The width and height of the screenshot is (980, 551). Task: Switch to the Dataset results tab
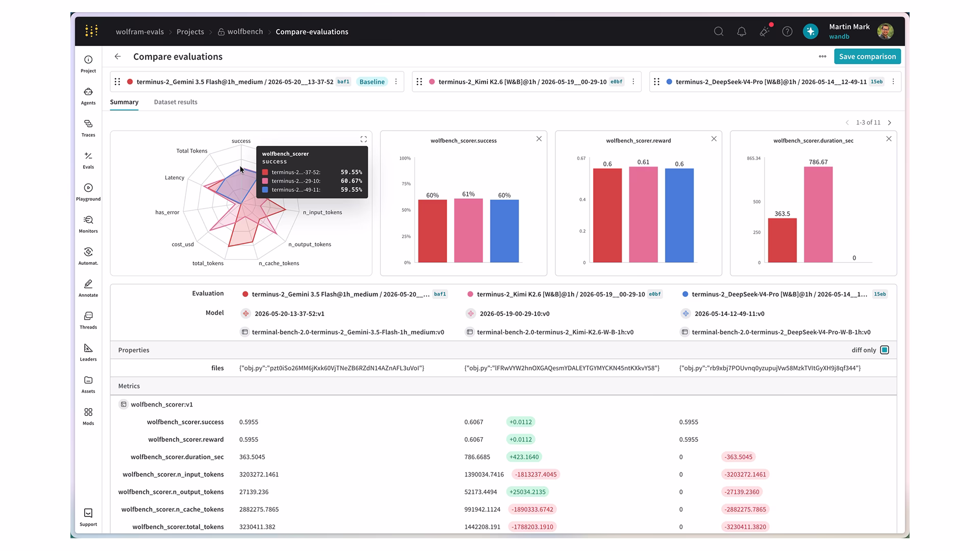[176, 102]
